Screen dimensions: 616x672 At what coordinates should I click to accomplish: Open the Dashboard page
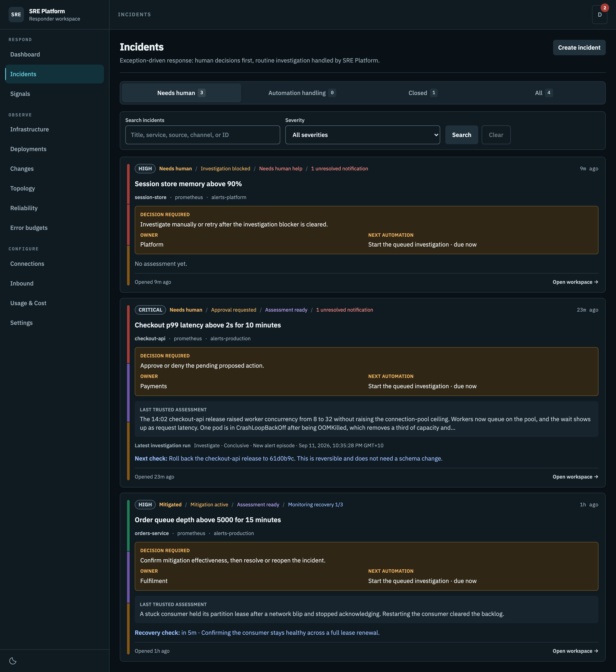(55, 54)
